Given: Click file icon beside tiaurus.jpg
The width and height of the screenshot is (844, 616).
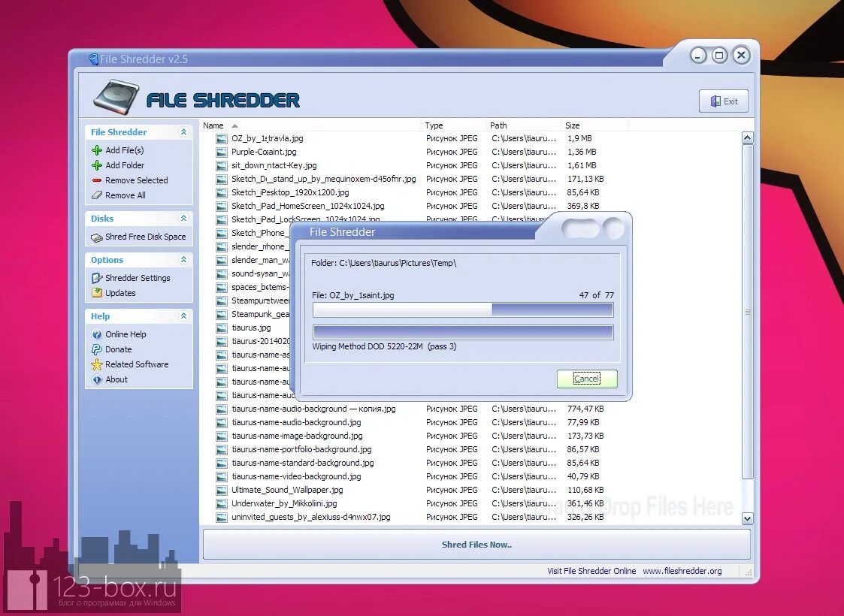Looking at the screenshot, I should coord(222,328).
